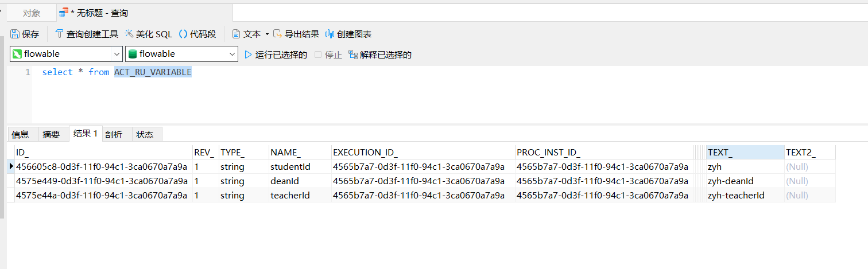This screenshot has width=868, height=269.
Task: Open the Profile (剖析) tab
Action: pos(114,134)
